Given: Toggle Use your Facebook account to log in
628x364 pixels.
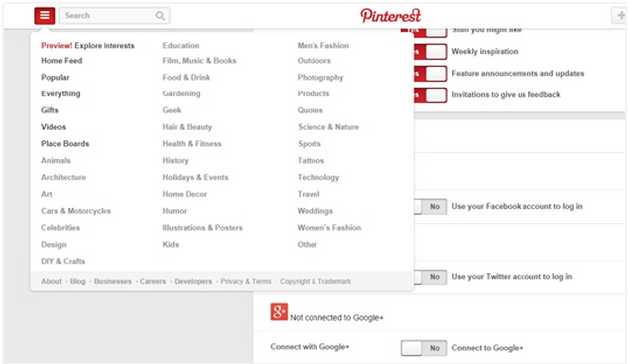Looking at the screenshot, I should tap(430, 206).
